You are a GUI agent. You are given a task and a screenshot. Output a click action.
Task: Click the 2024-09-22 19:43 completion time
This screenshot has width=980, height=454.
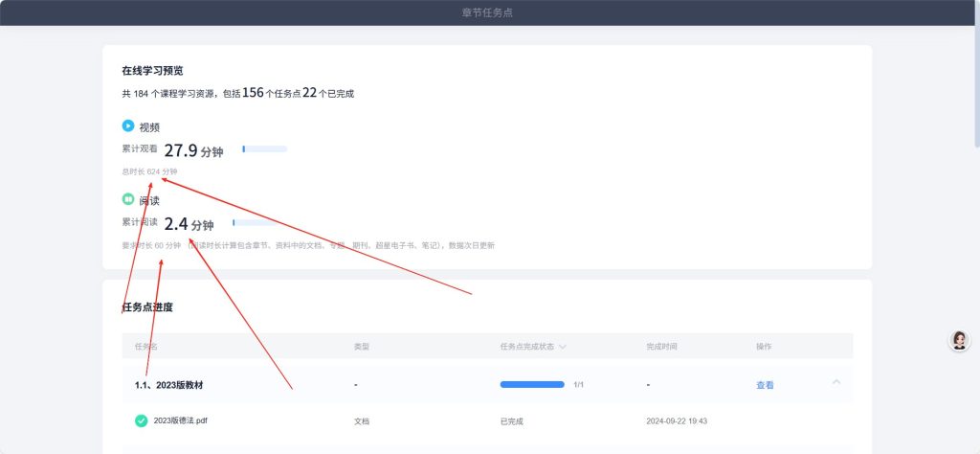click(x=677, y=421)
